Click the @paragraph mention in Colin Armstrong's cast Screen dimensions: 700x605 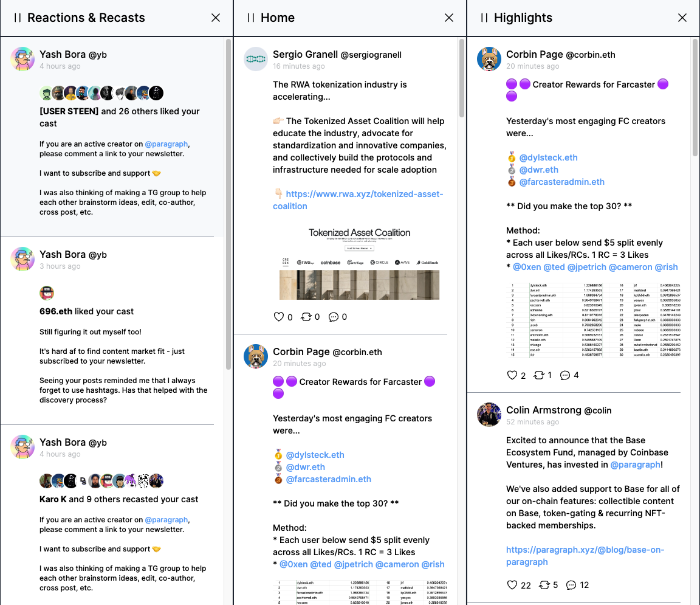[x=635, y=465]
